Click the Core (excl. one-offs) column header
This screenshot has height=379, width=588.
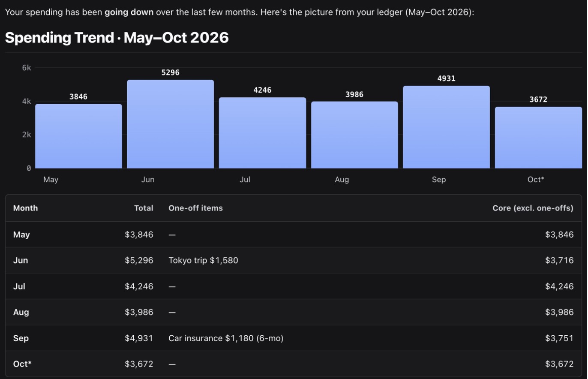tap(533, 208)
